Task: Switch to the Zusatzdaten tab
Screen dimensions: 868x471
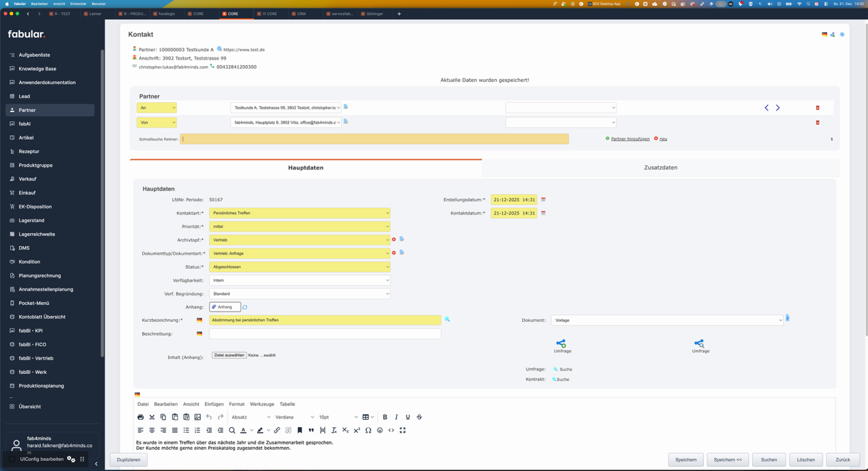Action: (x=658, y=167)
